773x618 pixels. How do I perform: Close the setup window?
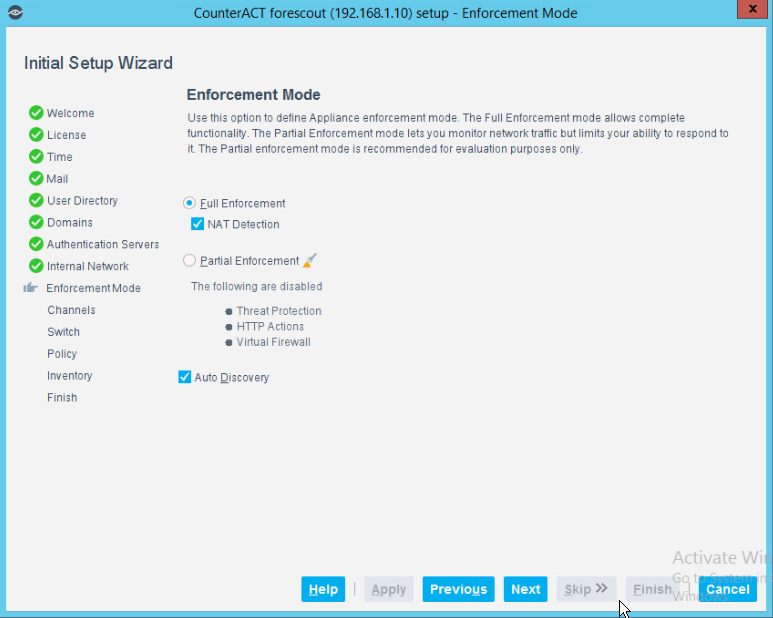coord(753,9)
